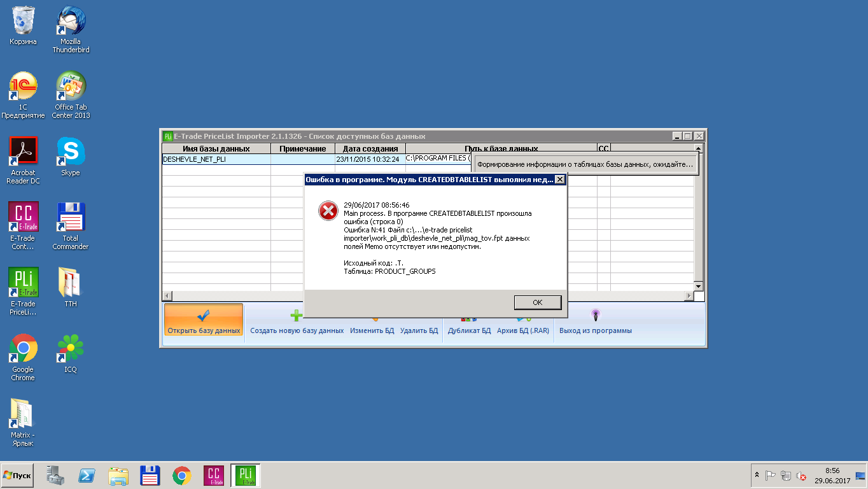Click the Исходный код: .T. line
This screenshot has width=868, height=489.
point(374,263)
